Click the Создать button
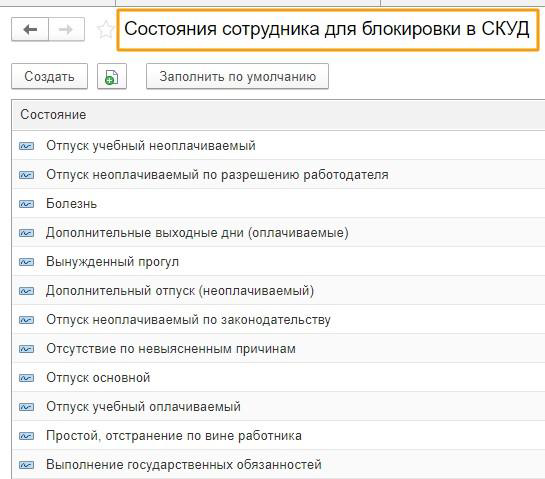The image size is (545, 479). [x=49, y=76]
